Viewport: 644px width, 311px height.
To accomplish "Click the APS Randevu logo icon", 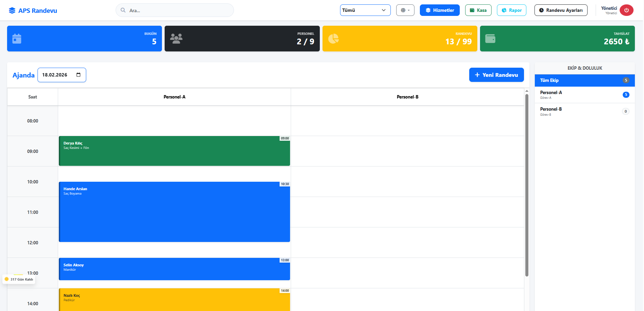I will pos(12,10).
